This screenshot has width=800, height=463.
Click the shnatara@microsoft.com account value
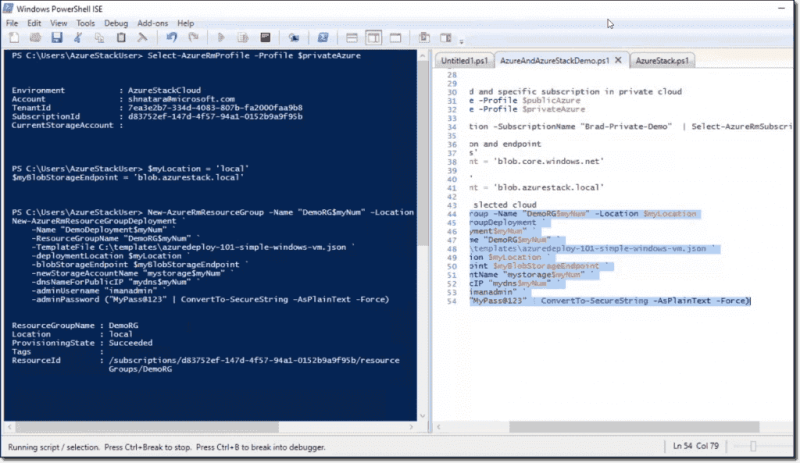[181, 99]
